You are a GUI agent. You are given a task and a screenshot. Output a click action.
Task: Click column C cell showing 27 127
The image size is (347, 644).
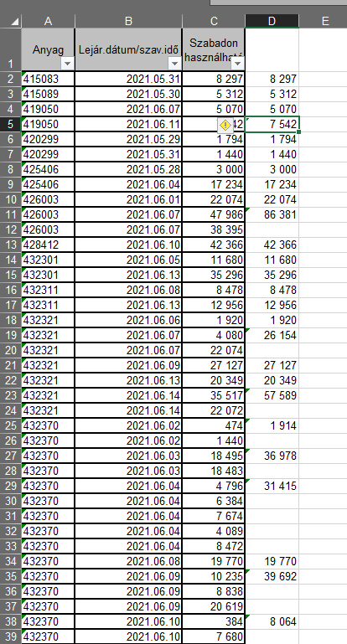214,365
